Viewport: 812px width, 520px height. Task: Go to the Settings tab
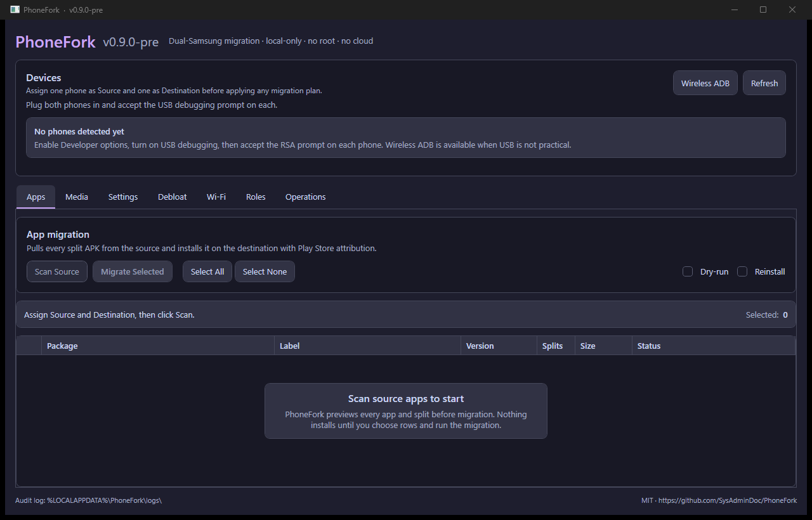click(x=123, y=197)
